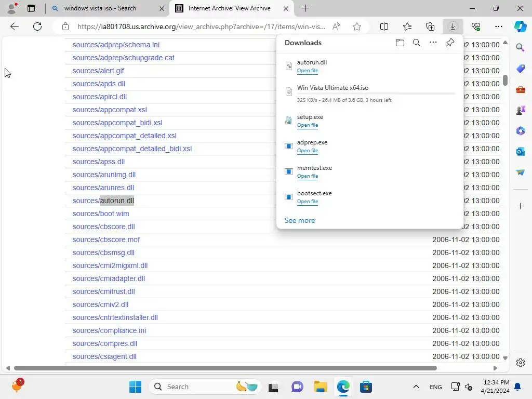Screen dimensions: 532x399
Task: Click the address bar URL field
Action: coord(201,26)
